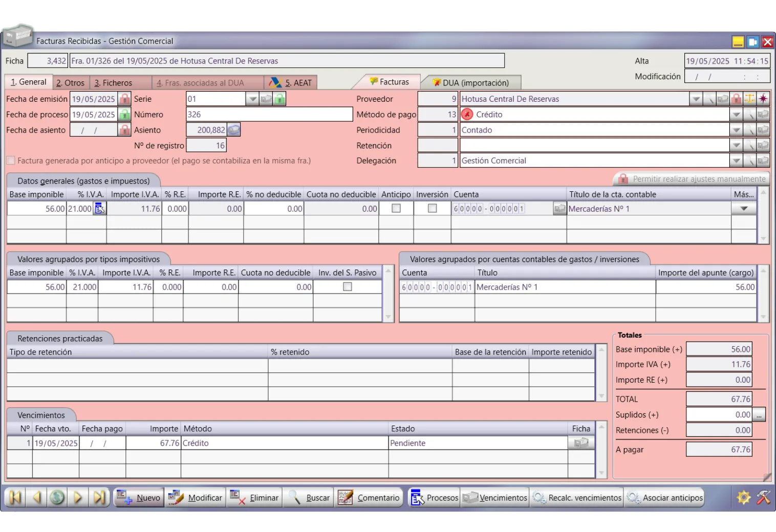
Task: Expand the Proveedor dropdown list
Action: coord(696,99)
